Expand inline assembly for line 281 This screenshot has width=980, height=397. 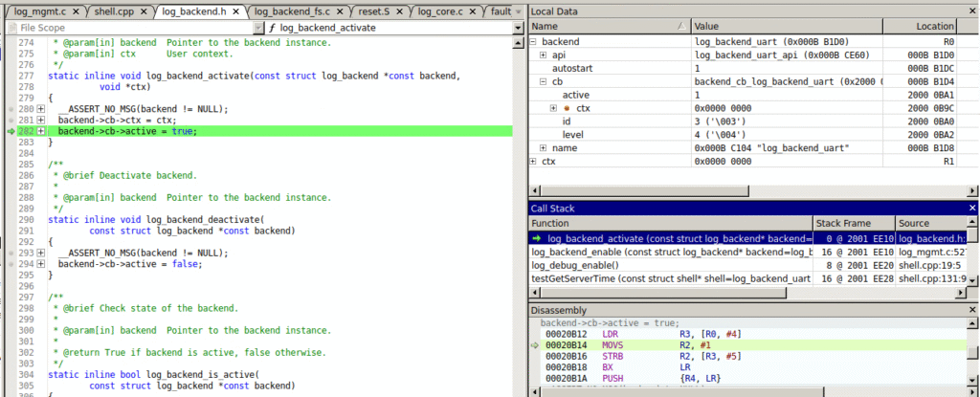click(x=40, y=120)
